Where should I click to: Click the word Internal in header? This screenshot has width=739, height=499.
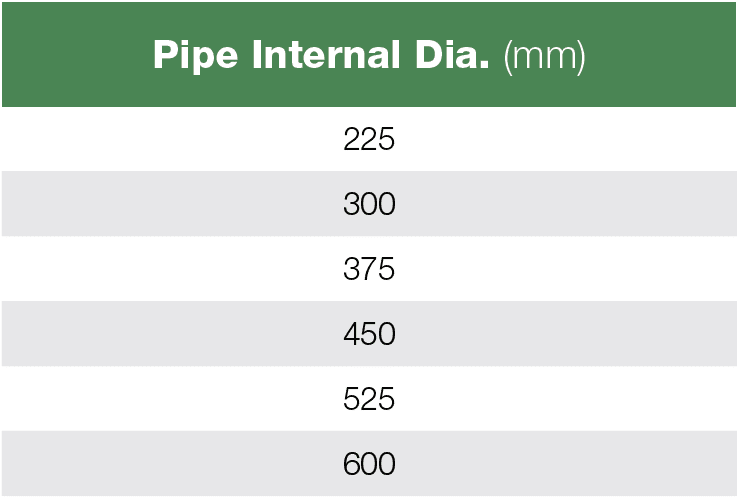pyautogui.click(x=326, y=55)
